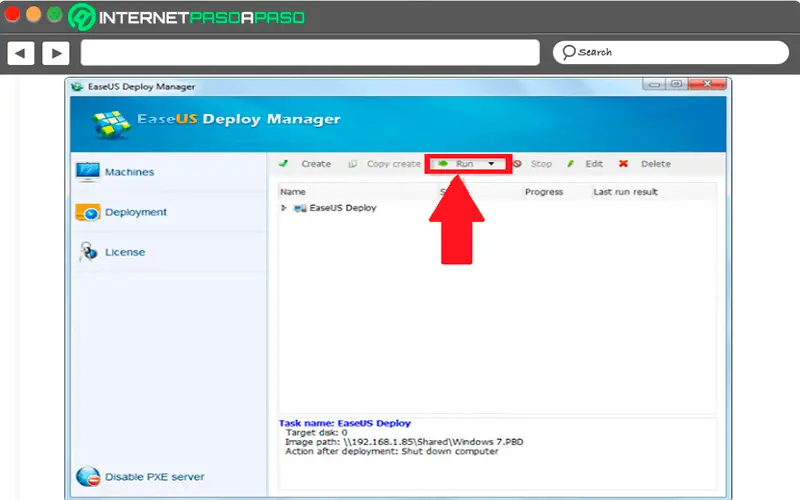The height and width of the screenshot is (500, 800).
Task: Click the green Create check icon
Action: (283, 164)
